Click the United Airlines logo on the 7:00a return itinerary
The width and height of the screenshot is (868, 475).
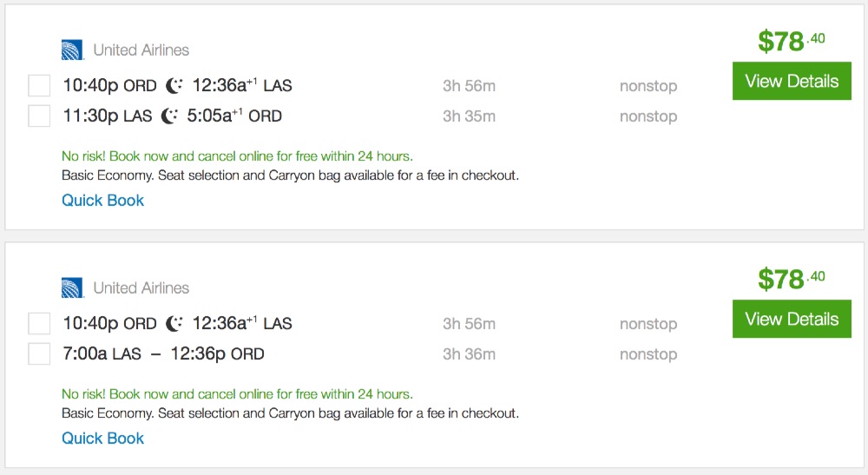click(72, 288)
